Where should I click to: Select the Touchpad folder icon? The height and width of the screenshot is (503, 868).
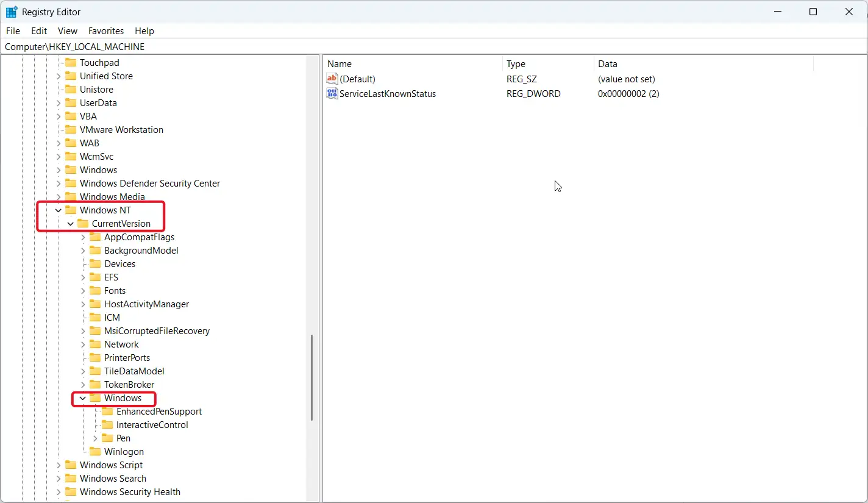click(x=71, y=63)
